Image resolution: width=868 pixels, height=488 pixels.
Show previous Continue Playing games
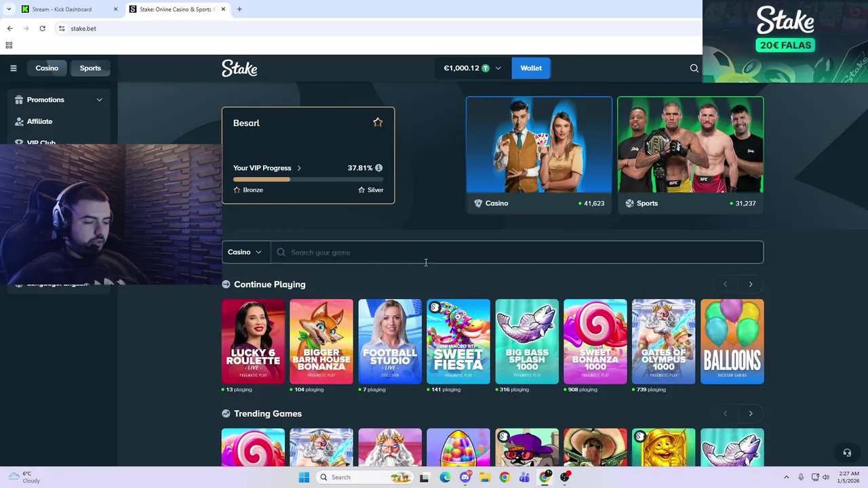pos(725,284)
